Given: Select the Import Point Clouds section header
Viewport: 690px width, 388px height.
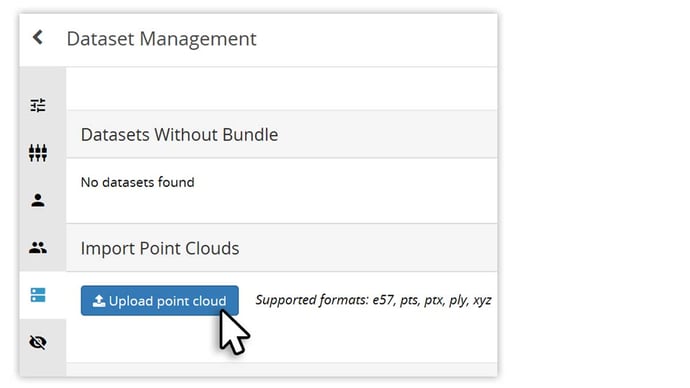Looking at the screenshot, I should [282, 248].
